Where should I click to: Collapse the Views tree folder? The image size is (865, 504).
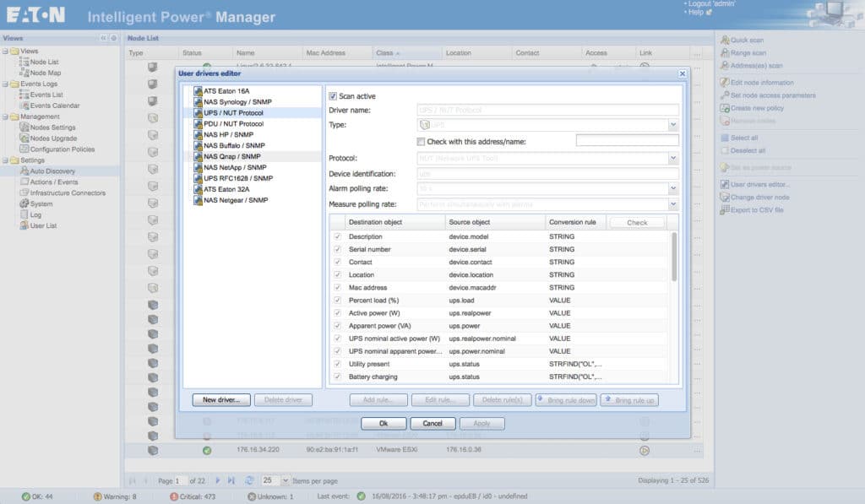pos(5,51)
